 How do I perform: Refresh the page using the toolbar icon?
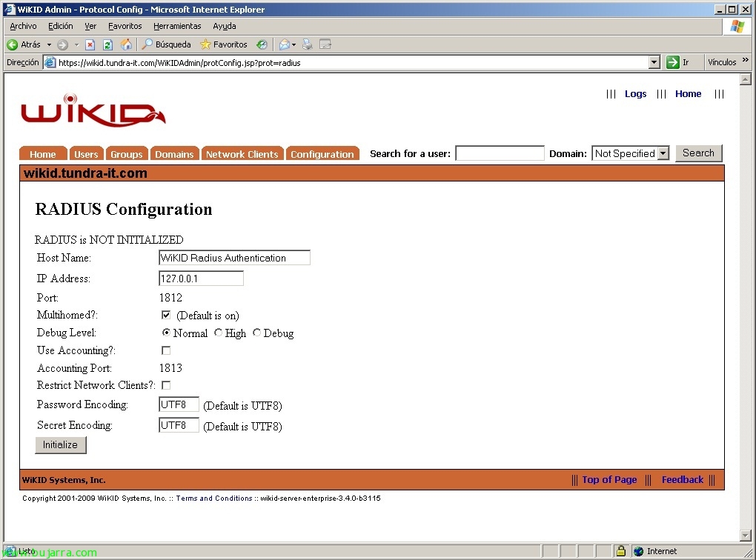[x=107, y=45]
